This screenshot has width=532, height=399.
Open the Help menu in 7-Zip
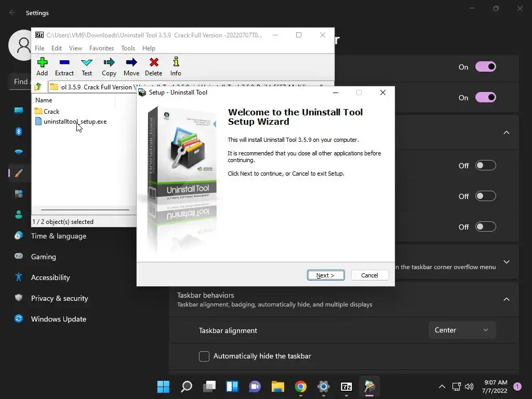149,48
